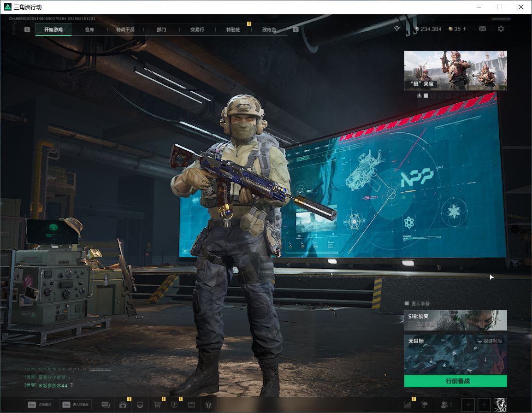Click the world chat message 米饭多加水44

point(48,385)
